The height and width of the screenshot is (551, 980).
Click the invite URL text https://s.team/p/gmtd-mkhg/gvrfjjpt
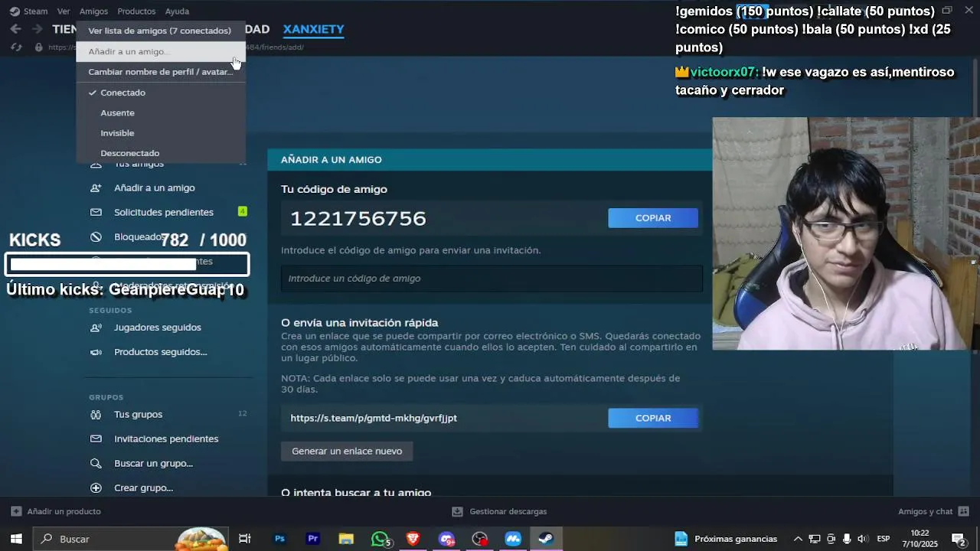click(374, 418)
